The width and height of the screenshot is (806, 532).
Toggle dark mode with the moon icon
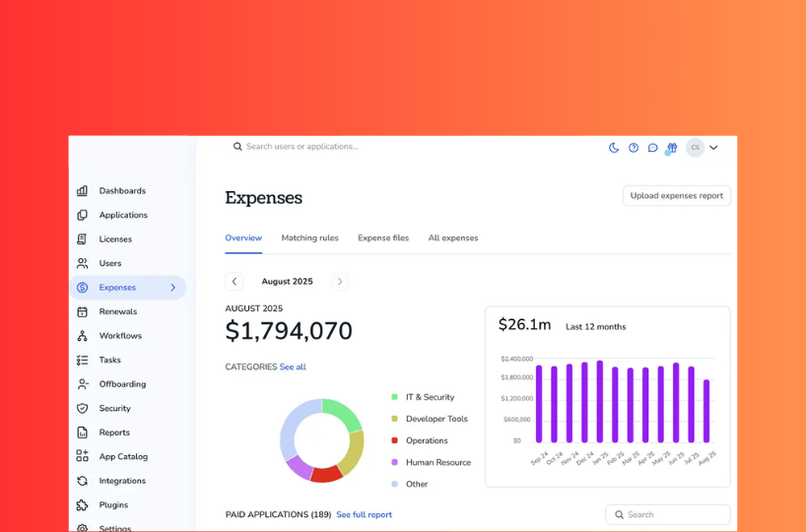coord(614,148)
